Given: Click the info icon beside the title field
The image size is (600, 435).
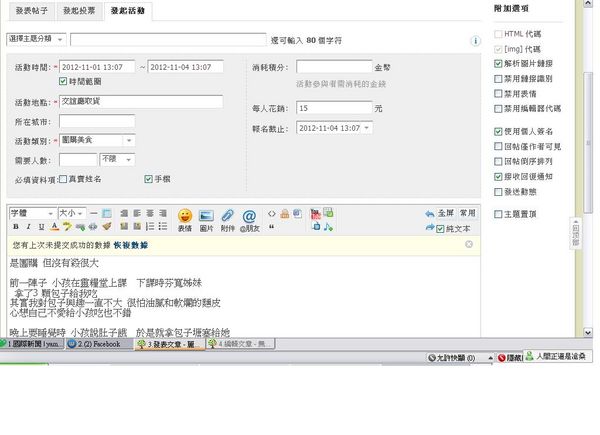Looking at the screenshot, I should pos(476,41).
